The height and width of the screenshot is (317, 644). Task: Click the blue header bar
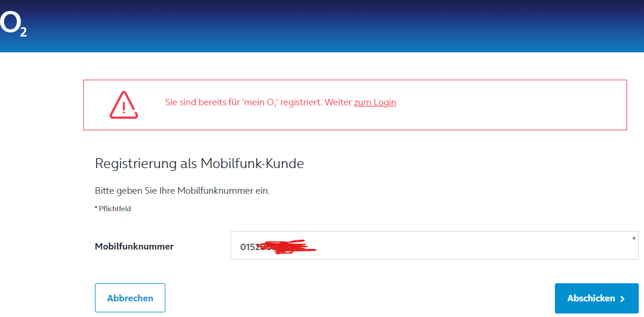point(322,26)
